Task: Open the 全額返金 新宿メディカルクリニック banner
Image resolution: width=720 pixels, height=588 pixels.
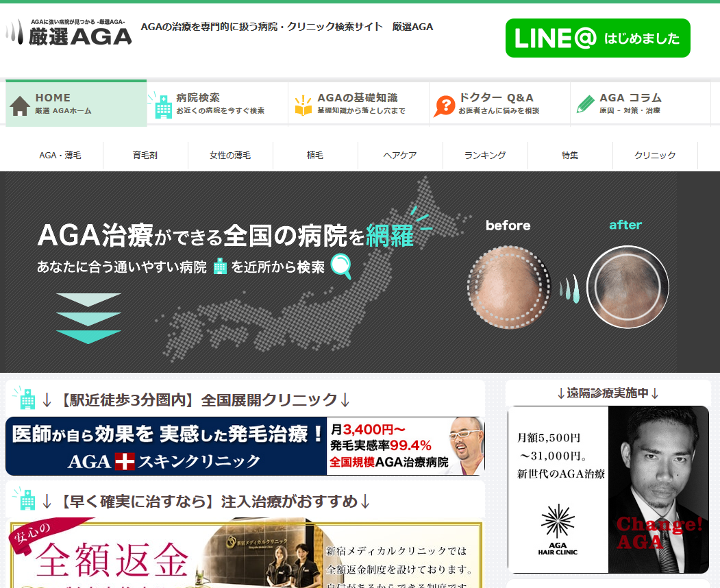Action: point(246,553)
